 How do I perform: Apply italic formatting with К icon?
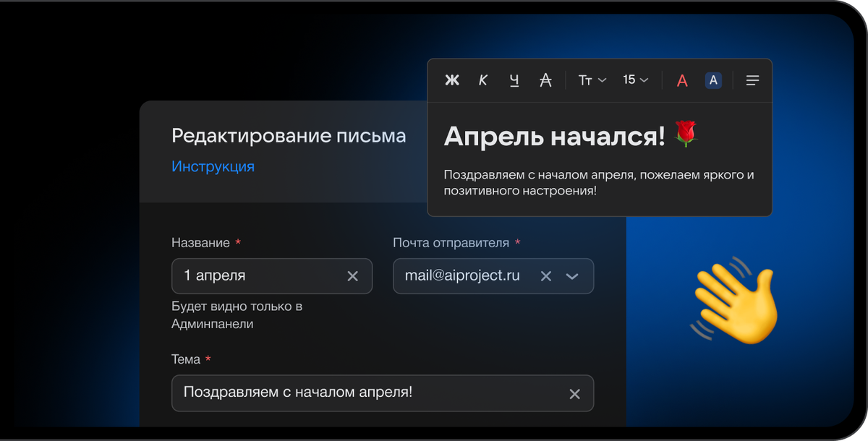482,80
